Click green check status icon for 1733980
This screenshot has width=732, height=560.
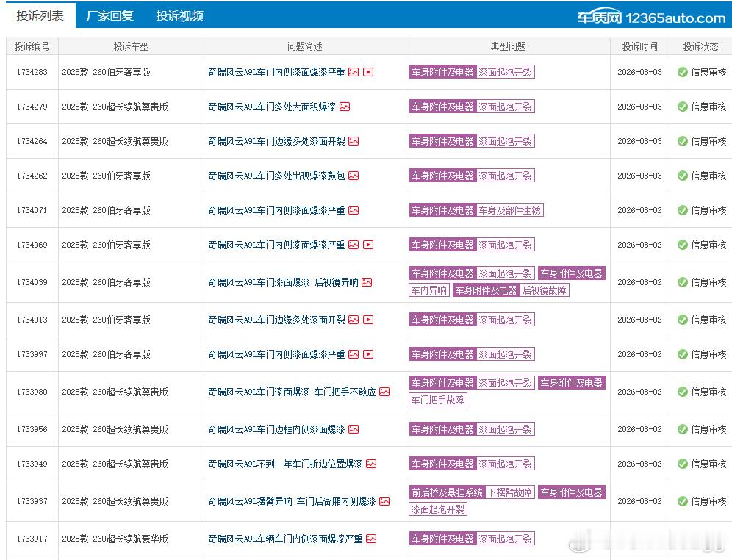(683, 392)
